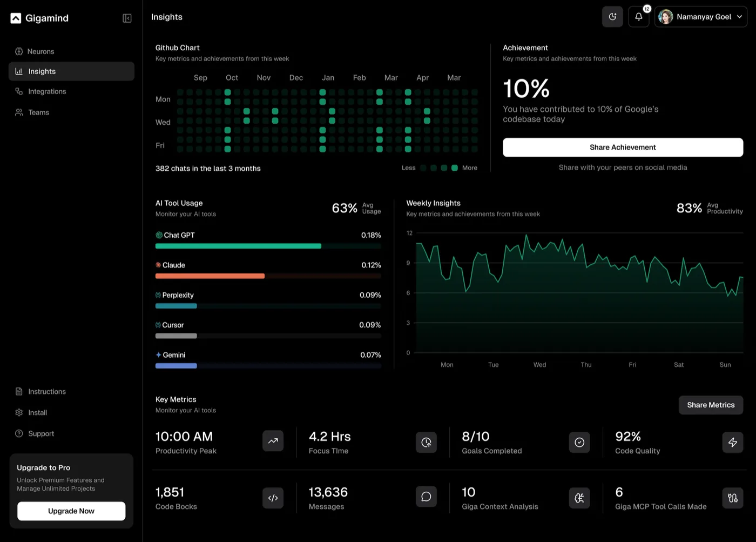Click the Goals Completed checkmark icon
This screenshot has width=756, height=542.
(579, 443)
